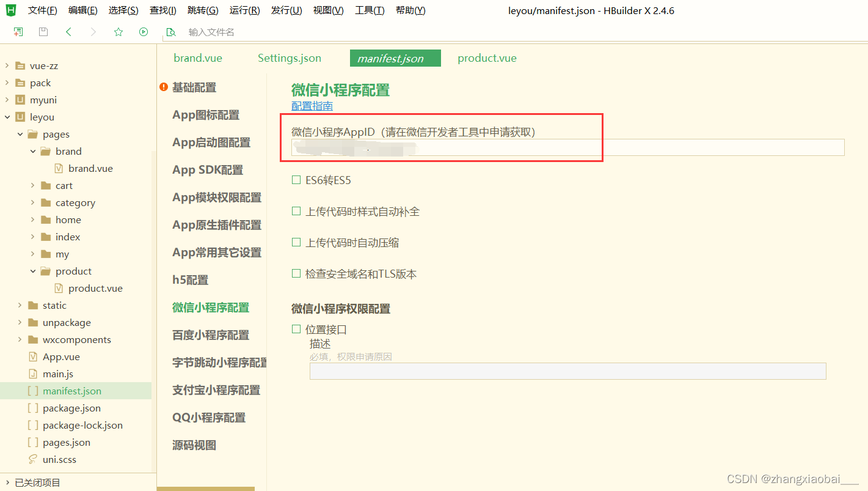
Task: Expand the 已关闭项目 section
Action: (x=7, y=482)
